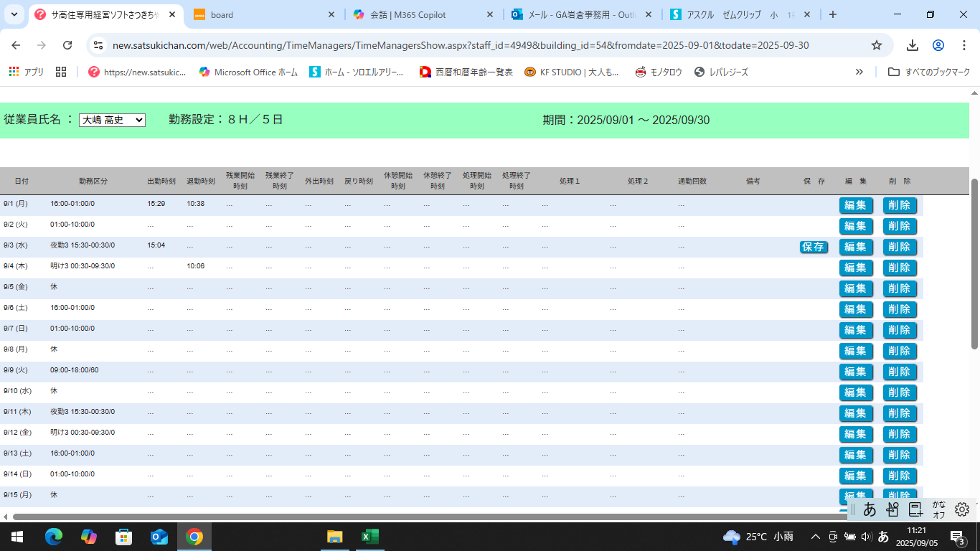This screenshot has width=980, height=551.
Task: Expand the employee name dropdown 大嶋 高史
Action: 112,121
